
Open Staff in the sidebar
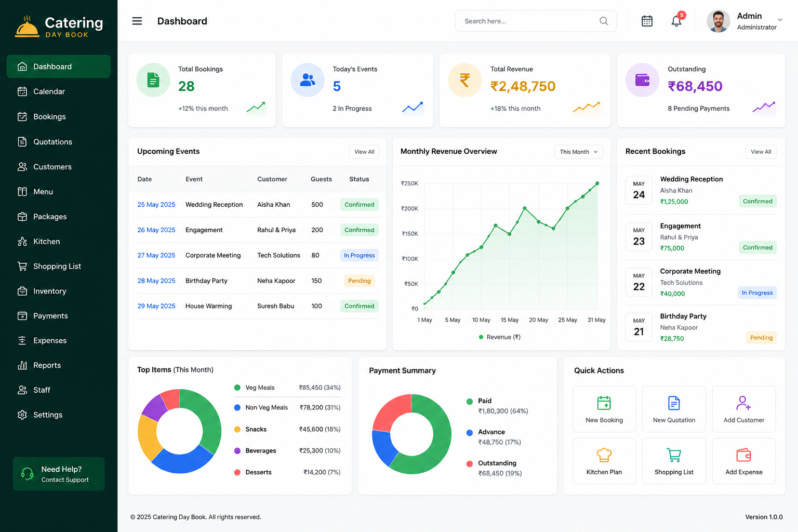click(59, 390)
